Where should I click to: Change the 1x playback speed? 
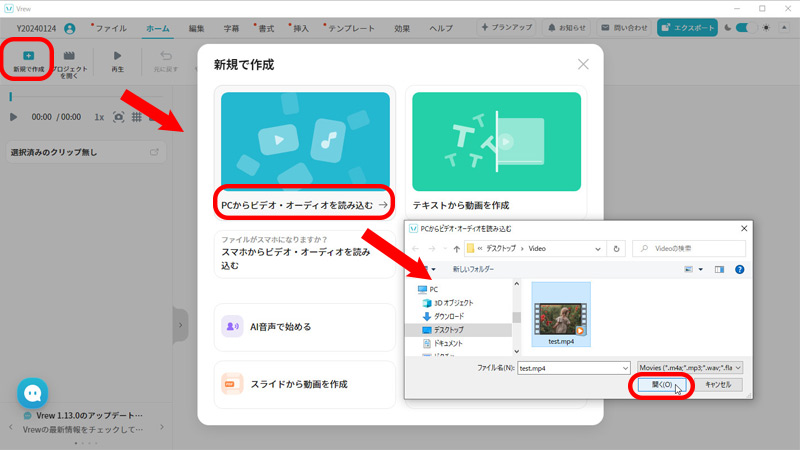(x=99, y=117)
